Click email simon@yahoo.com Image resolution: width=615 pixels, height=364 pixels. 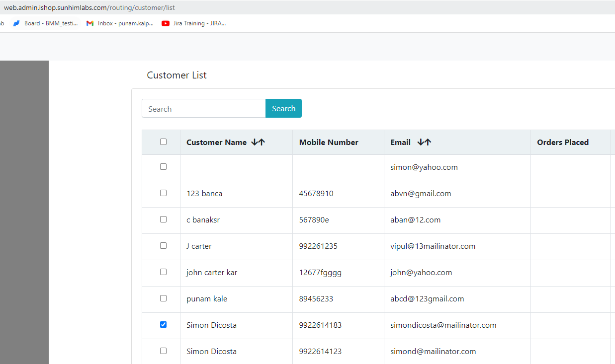pyautogui.click(x=424, y=167)
